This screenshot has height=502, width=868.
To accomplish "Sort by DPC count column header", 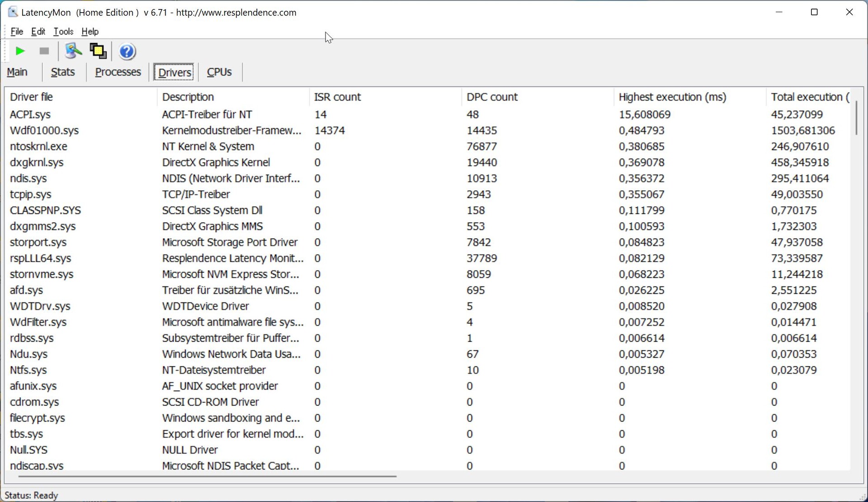I will coord(492,97).
